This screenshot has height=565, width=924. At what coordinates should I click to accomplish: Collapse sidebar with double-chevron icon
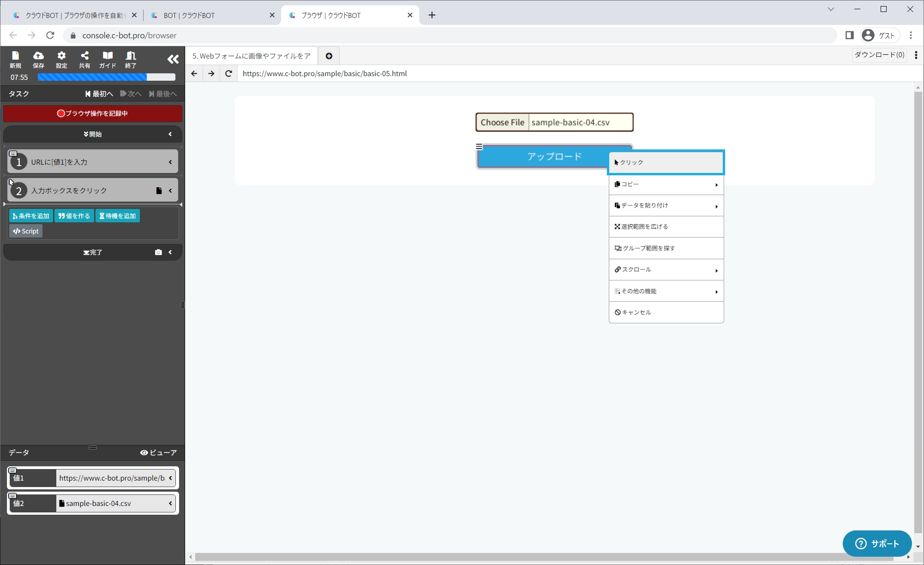173,59
